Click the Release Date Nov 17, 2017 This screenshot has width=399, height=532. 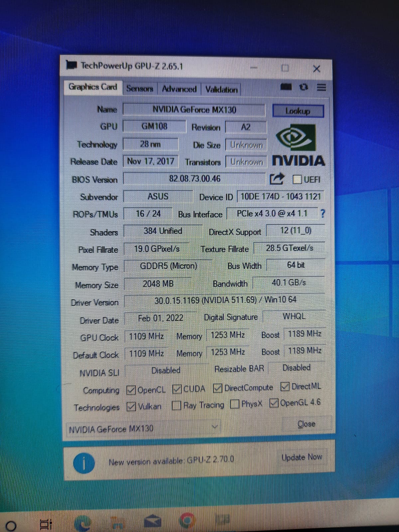point(151,161)
